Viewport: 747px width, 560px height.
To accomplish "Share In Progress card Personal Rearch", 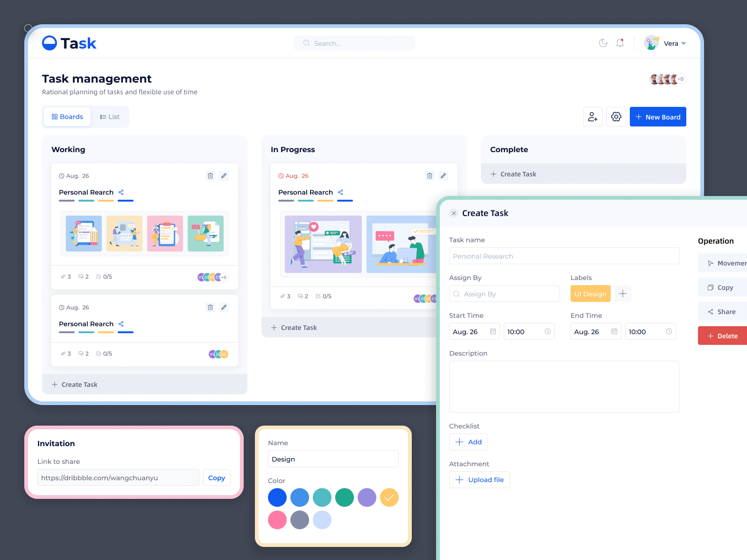I will [x=340, y=192].
